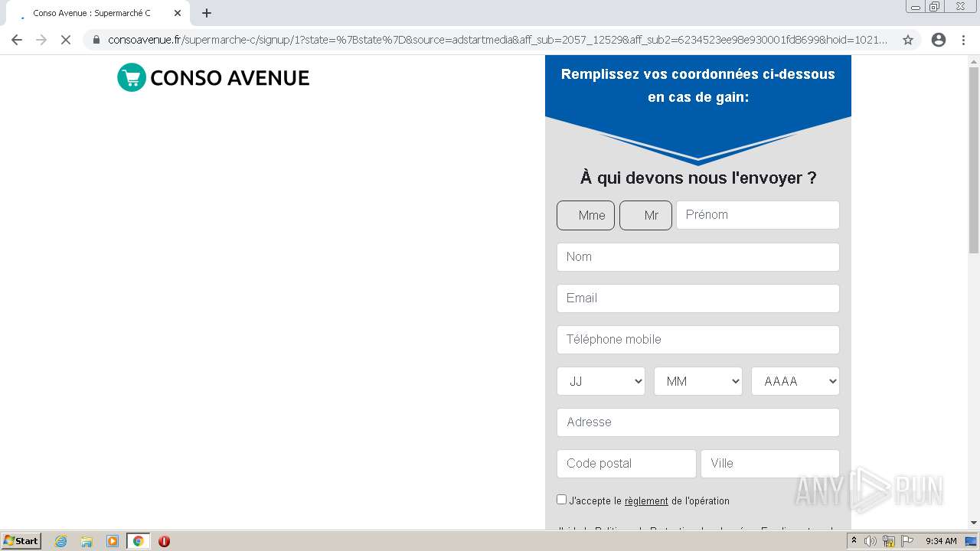Image resolution: width=980 pixels, height=551 pixels.
Task: Click the Prénom input field
Action: tap(758, 215)
